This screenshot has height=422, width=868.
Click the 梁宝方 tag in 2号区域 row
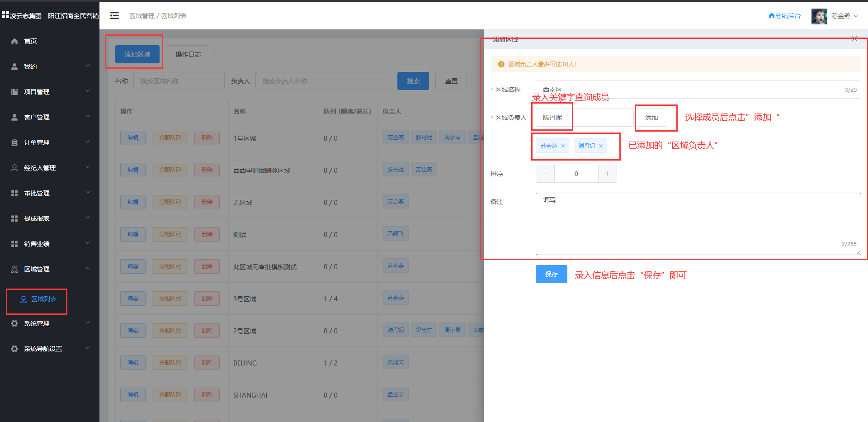point(424,330)
